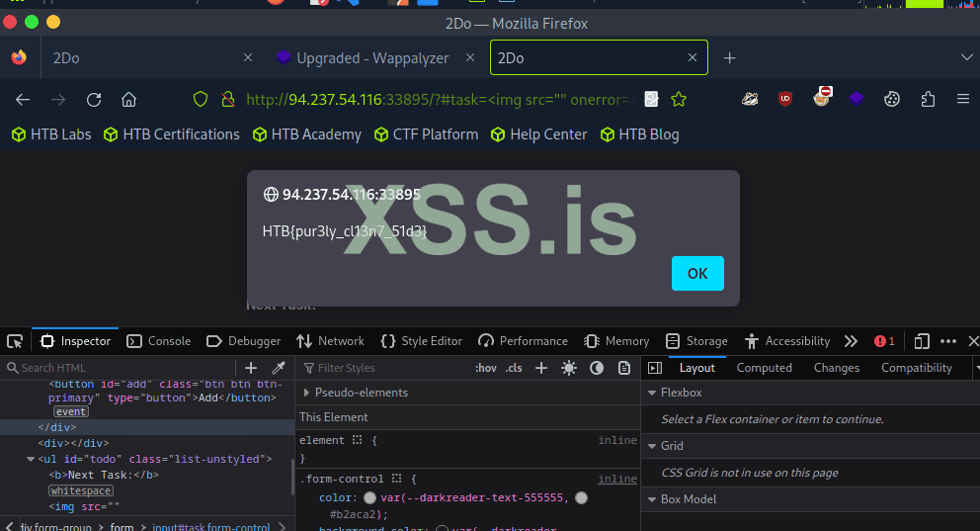Switch to the Changes sidebar tab

click(836, 368)
